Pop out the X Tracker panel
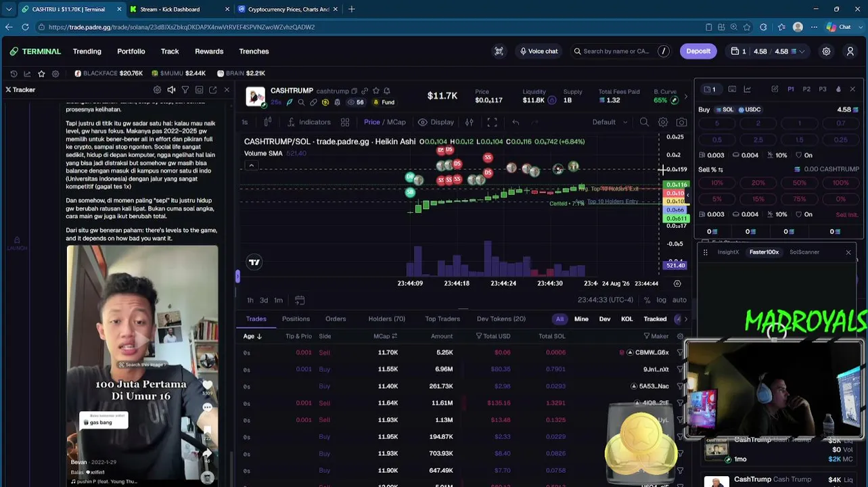Screen dimensions: 868x487 click(213, 90)
